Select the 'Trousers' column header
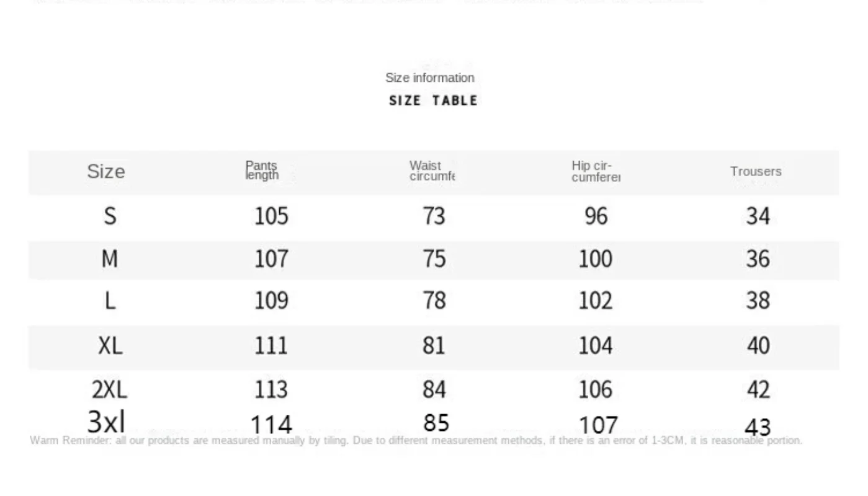The width and height of the screenshot is (868, 496). (x=756, y=172)
